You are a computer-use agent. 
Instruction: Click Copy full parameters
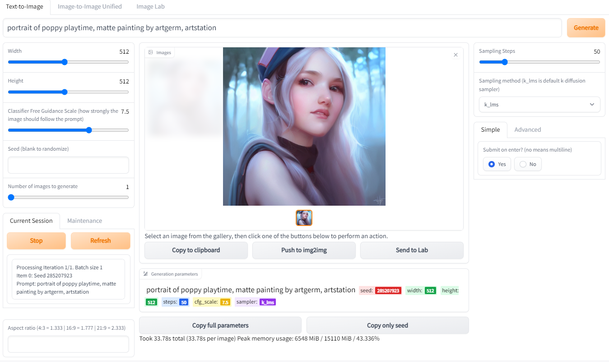click(220, 325)
